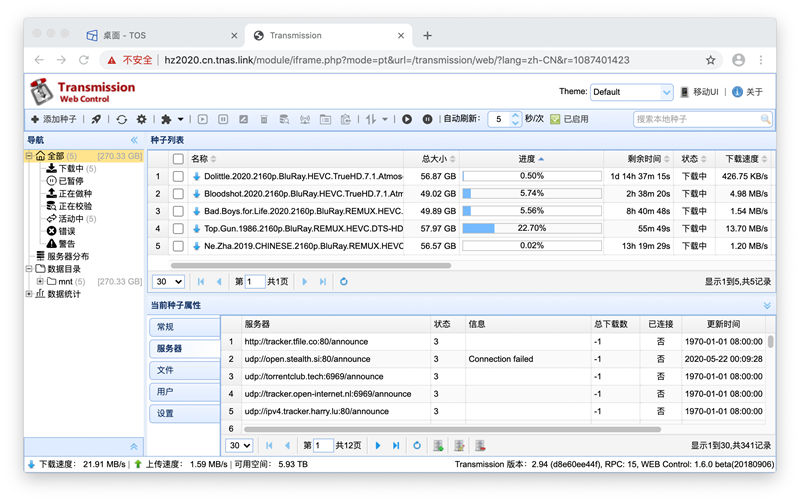
Task: Click the black start-all play button
Action: [407, 119]
